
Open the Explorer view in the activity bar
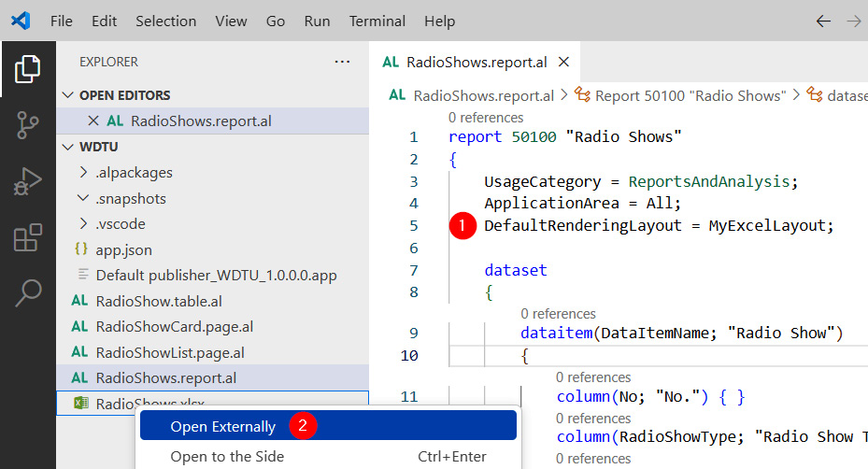[x=28, y=69]
